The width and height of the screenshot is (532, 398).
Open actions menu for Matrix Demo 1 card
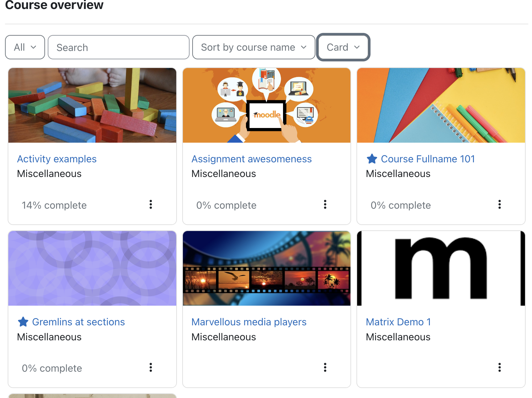(500, 367)
